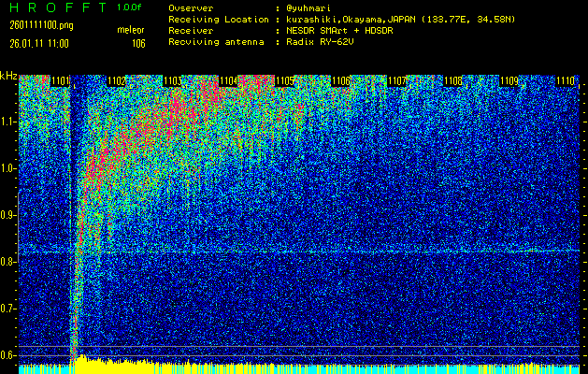
Task: Click the meteor count value 106
Action: coord(138,43)
